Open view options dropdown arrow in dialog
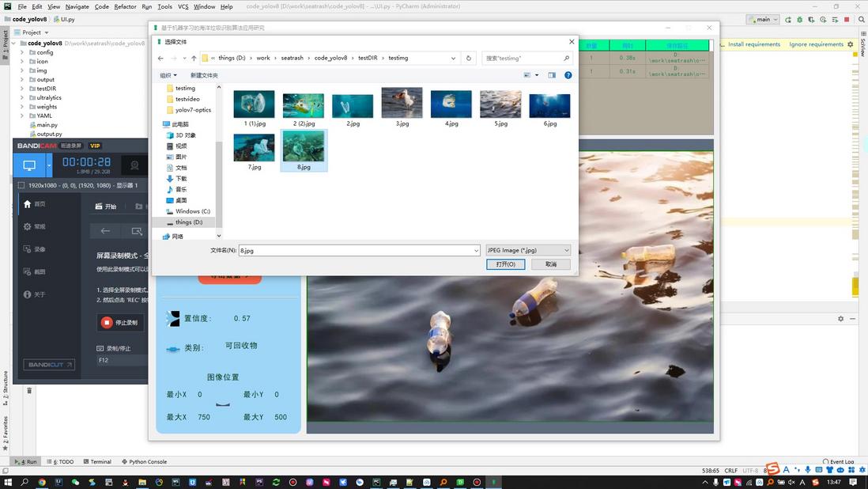This screenshot has width=868, height=489. (x=537, y=75)
